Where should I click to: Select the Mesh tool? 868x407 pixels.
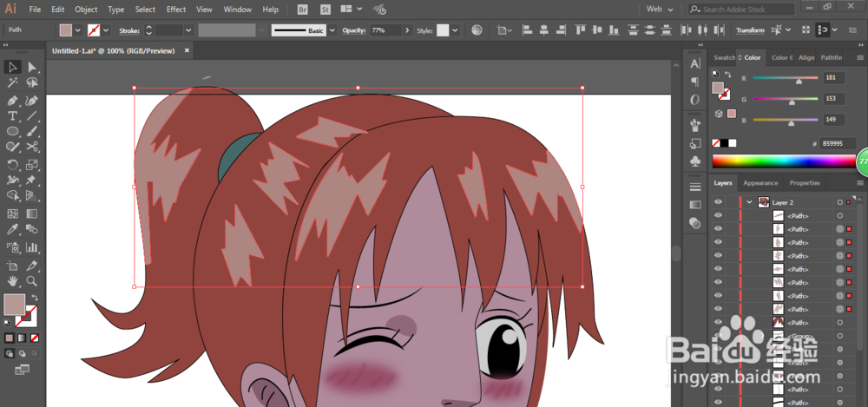point(12,213)
